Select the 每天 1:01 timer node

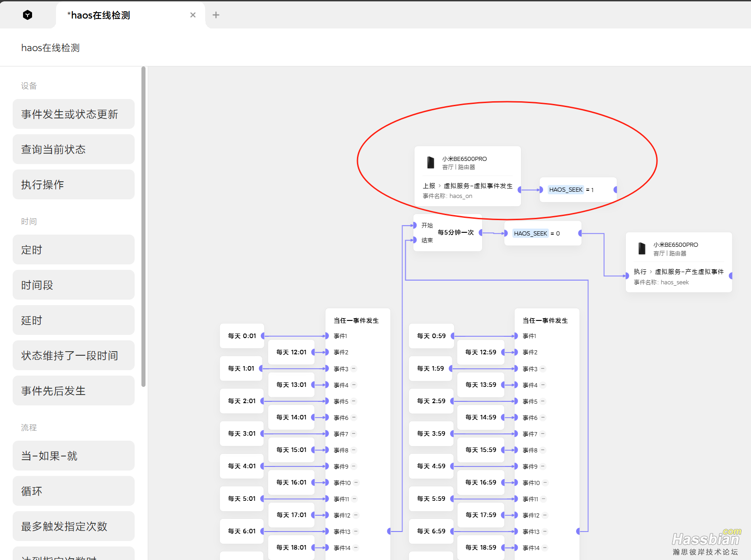point(241,368)
